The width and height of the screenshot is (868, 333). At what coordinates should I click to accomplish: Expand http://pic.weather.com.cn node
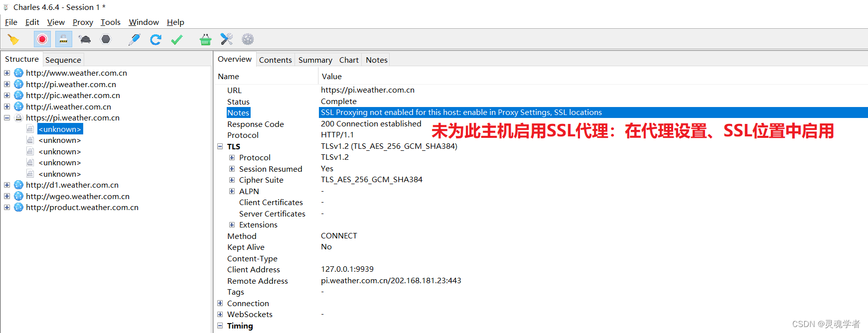tap(7, 95)
